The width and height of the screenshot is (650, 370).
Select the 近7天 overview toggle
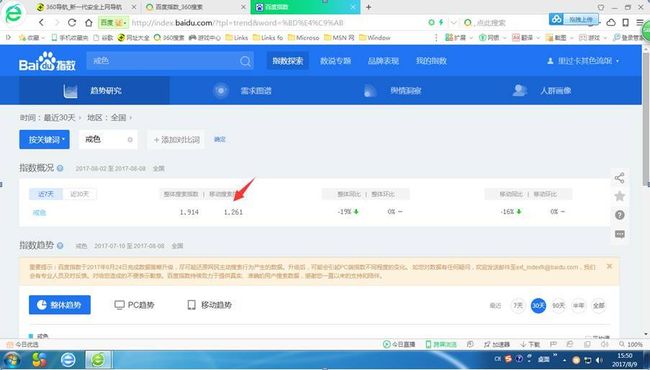(x=46, y=194)
